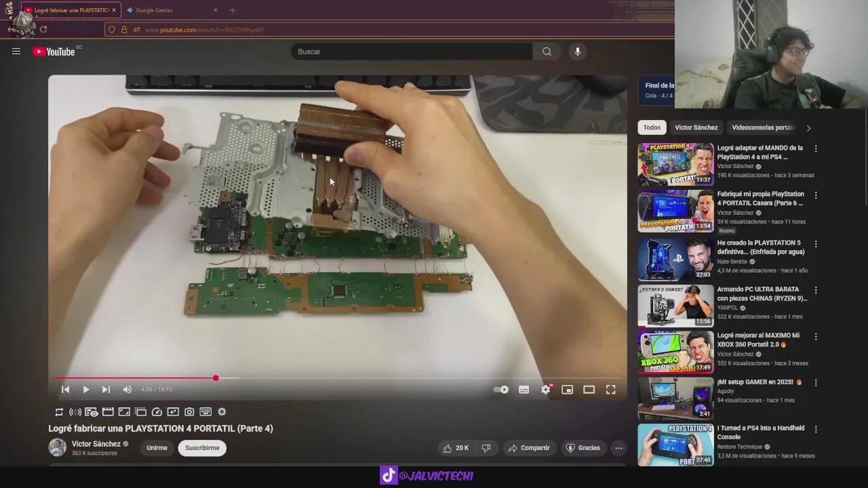868x488 pixels.
Task: Mute the video volume speaker
Action: (x=127, y=389)
